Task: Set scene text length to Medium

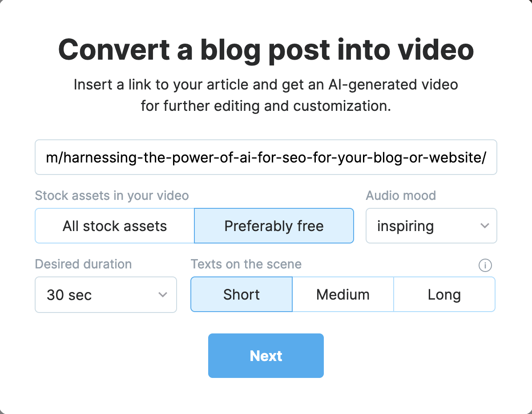Action: [x=343, y=295]
